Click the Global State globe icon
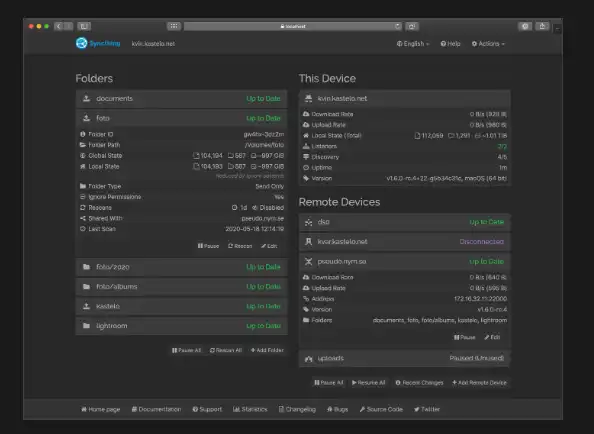Image resolution: width=594 pixels, height=434 pixels. coord(83,155)
